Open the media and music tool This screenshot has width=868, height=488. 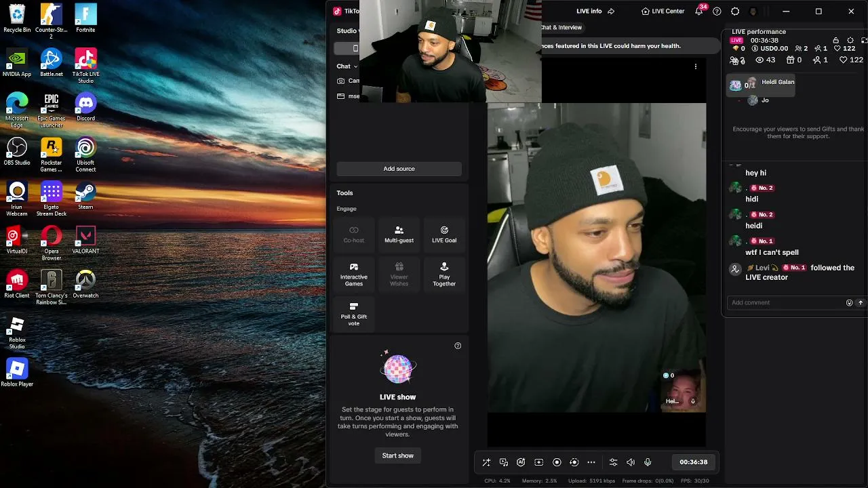point(504,462)
